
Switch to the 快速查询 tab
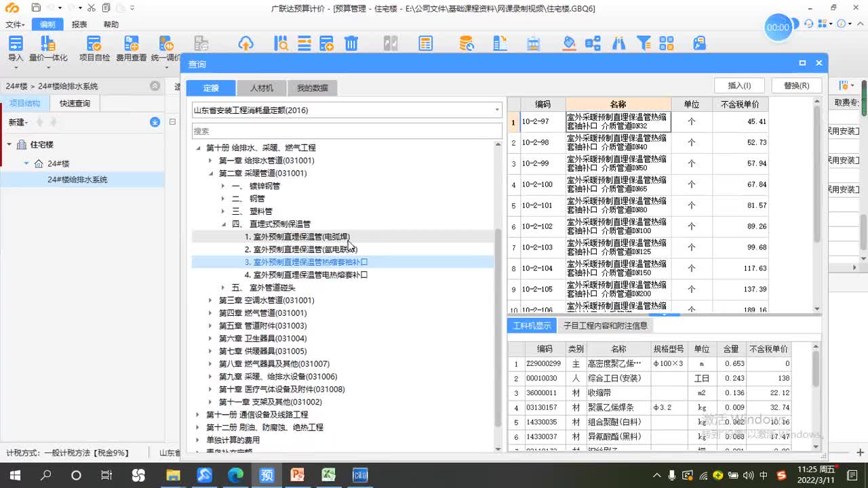75,104
